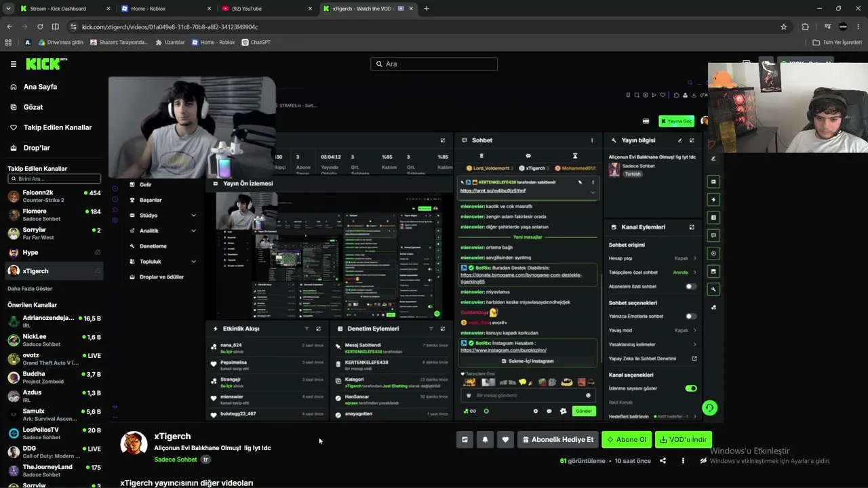Open the Chrome three-dot menu
Viewport: 868px width, 488px height.
pos(859,26)
